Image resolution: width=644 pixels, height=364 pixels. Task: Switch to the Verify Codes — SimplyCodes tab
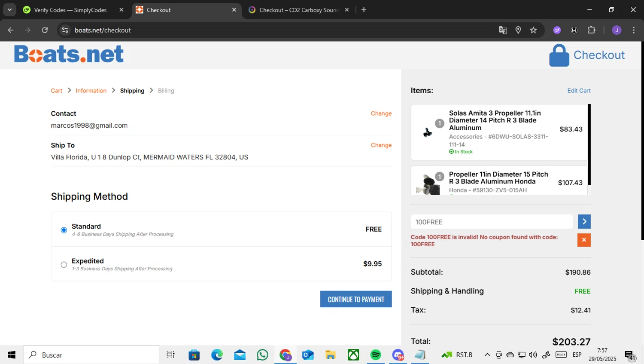70,10
